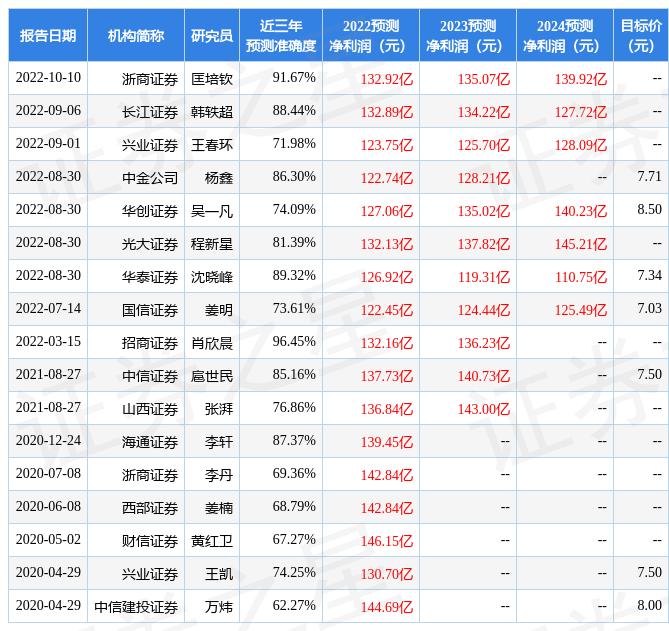Select the date 2022-07-14
The height and width of the screenshot is (631, 669).
click(48, 308)
